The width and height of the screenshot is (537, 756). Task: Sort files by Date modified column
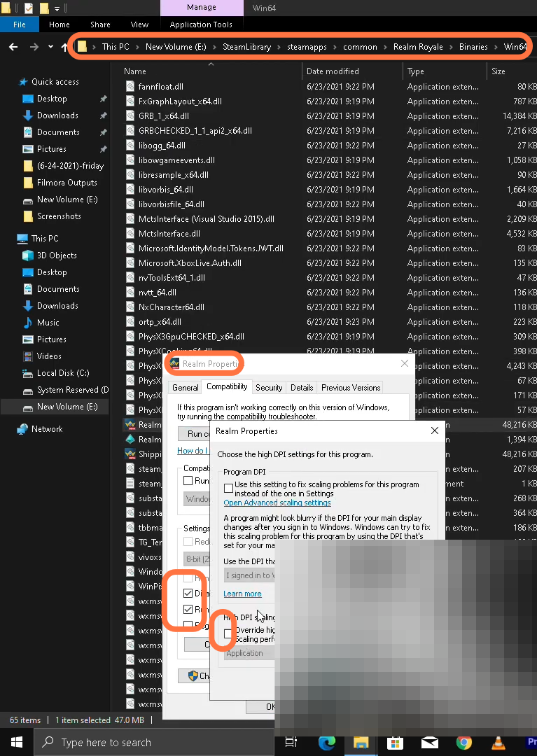coord(333,71)
